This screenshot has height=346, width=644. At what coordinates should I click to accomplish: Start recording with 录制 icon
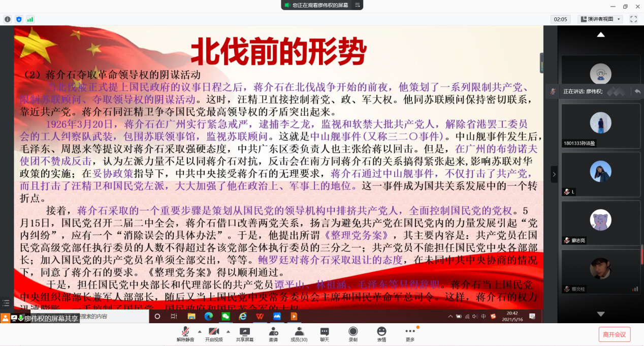click(x=353, y=334)
